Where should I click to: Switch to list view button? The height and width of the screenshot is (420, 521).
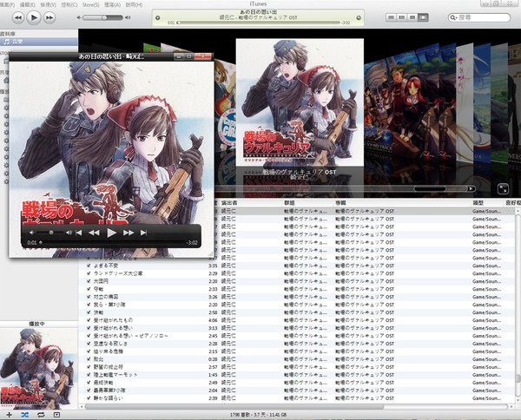(x=391, y=17)
